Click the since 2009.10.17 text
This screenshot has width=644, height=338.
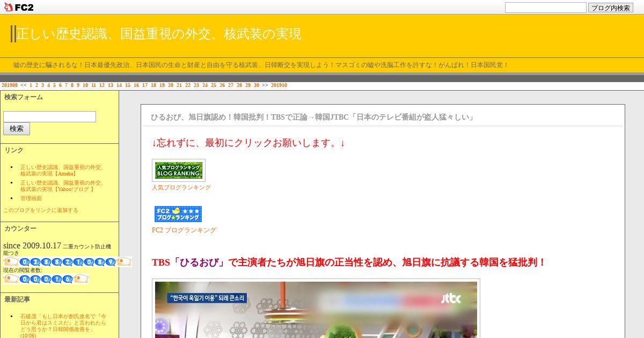pos(32,246)
